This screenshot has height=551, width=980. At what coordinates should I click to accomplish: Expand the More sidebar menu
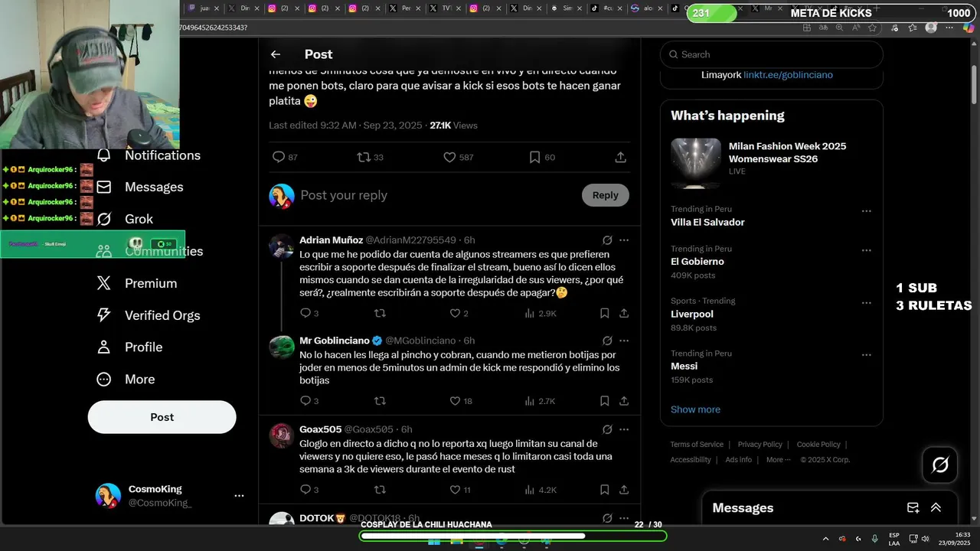pyautogui.click(x=125, y=380)
